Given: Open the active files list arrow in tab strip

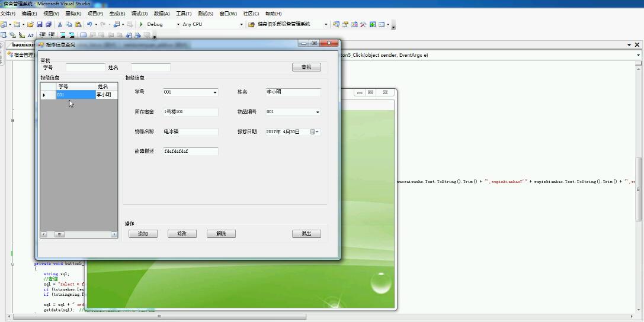Looking at the screenshot, I should pos(629,45).
